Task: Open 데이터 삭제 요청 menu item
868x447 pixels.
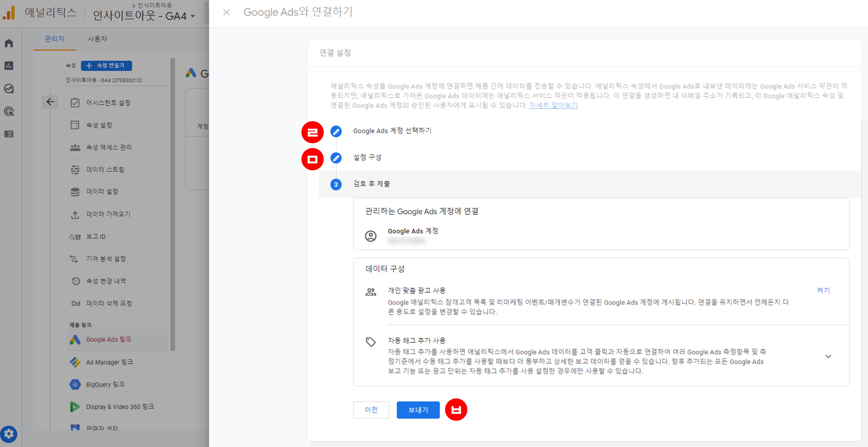Action: click(x=117, y=303)
